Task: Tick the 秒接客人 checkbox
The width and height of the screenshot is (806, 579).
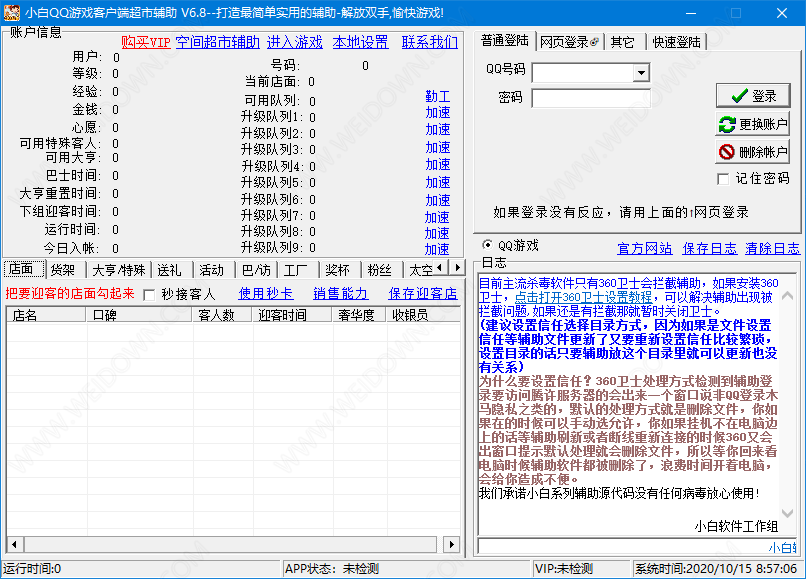Action: (150, 295)
